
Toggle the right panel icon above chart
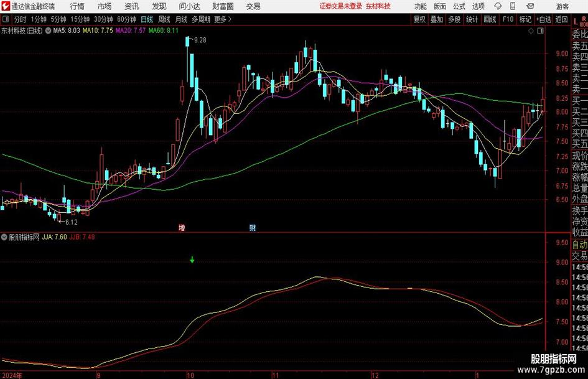540,31
